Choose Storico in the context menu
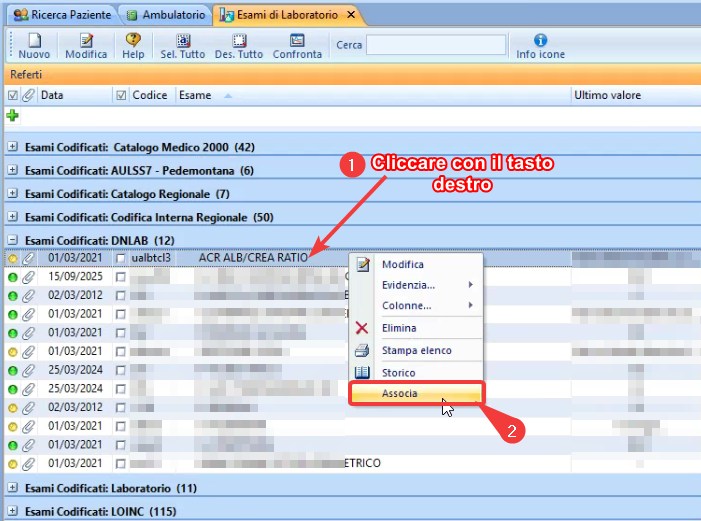The width and height of the screenshot is (701, 521). click(x=416, y=373)
